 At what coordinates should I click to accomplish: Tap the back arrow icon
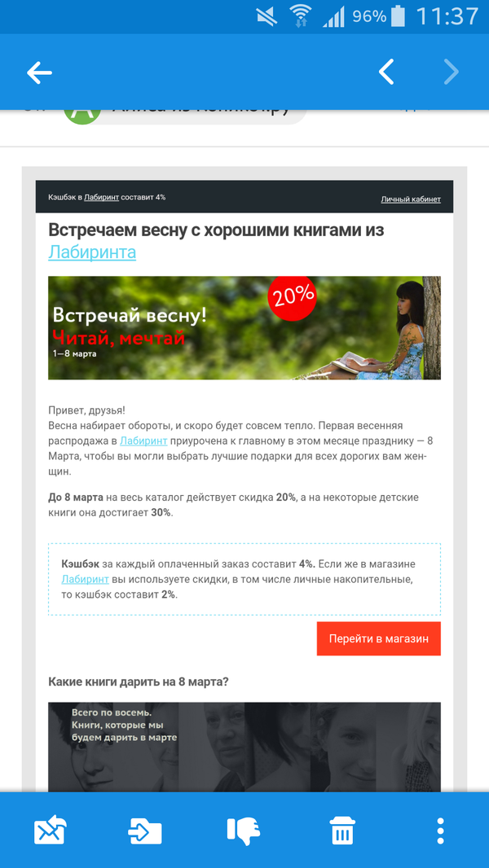(x=39, y=72)
